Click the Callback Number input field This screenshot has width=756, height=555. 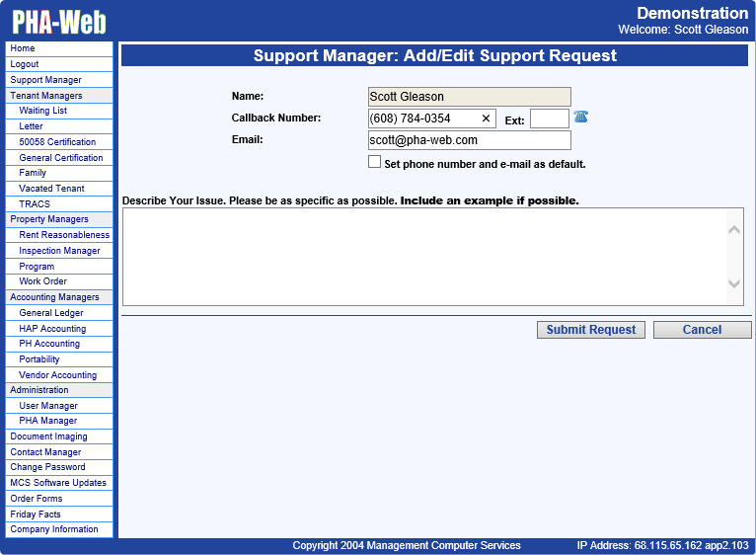pos(431,119)
